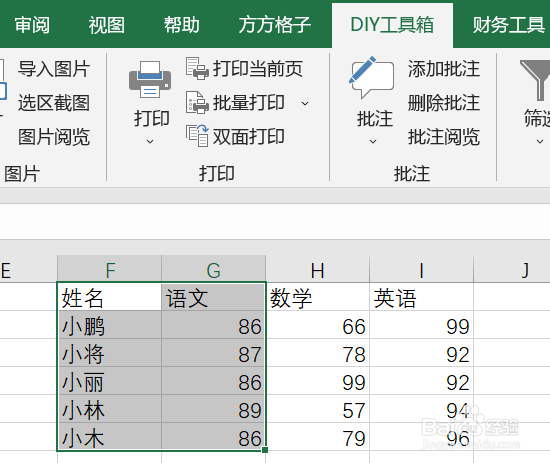Click 导入图片 button
The height and width of the screenshot is (463, 550).
tap(54, 69)
